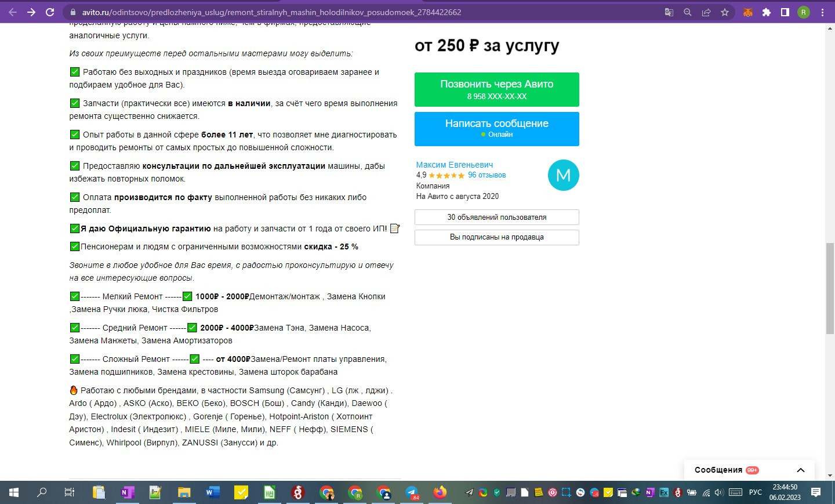Toggle the browser side panel
835x504 pixels.
(x=785, y=12)
